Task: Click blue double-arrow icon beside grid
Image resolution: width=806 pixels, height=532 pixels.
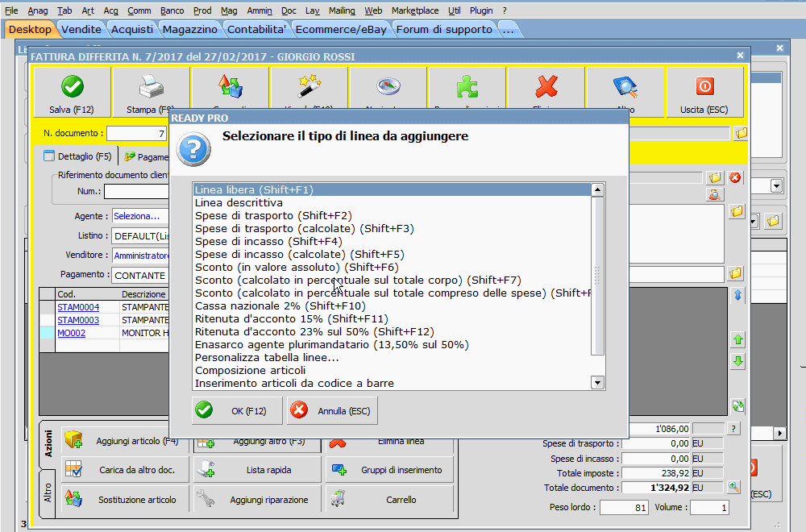Action: [738, 295]
